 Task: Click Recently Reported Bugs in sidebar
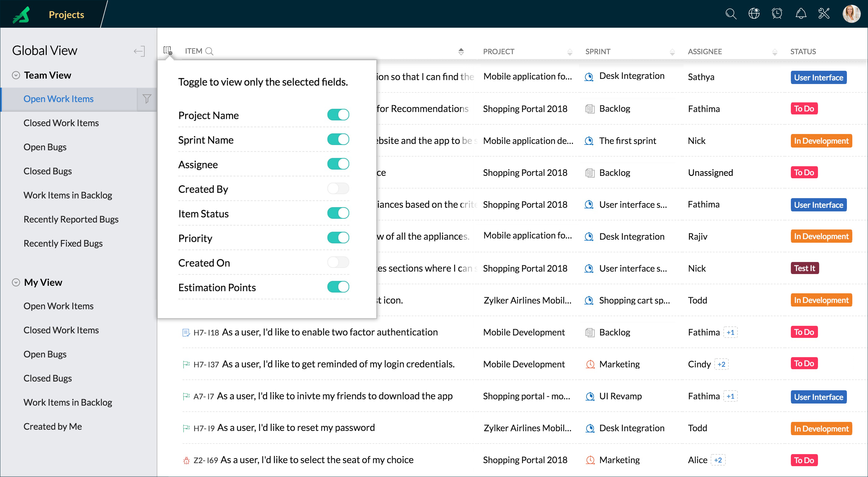71,219
